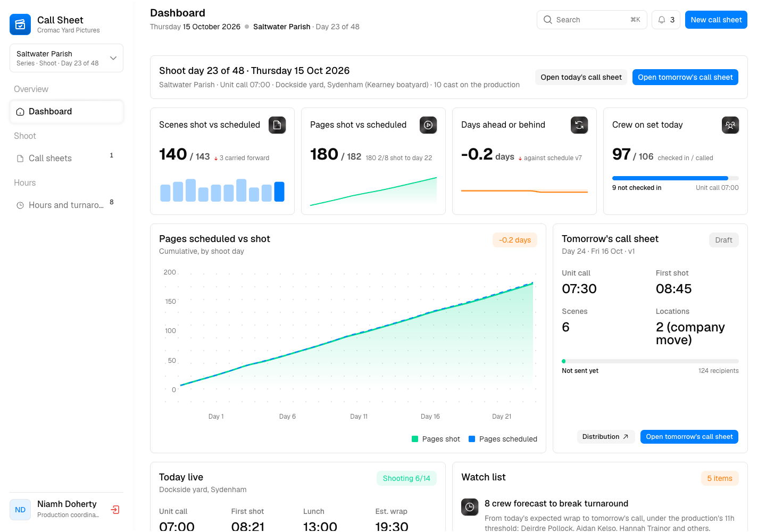Click the Crew on set today people icon
Image resolution: width=766 pixels, height=532 pixels.
click(730, 125)
